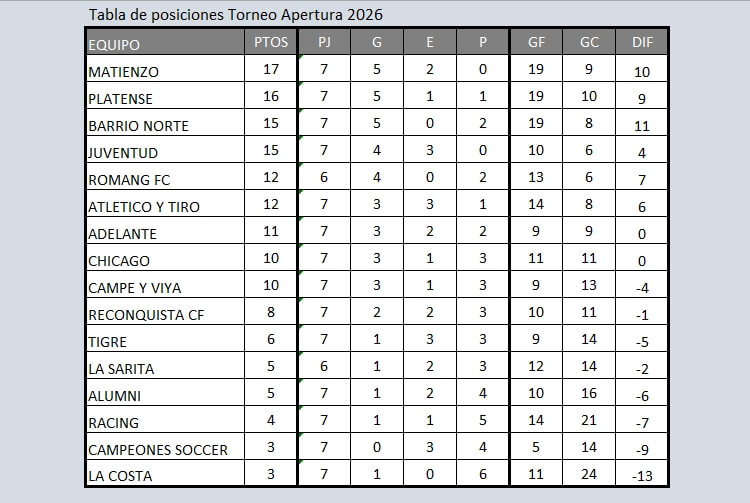
Task: Click ATLETICO Y TIRO team cell
Action: point(144,207)
